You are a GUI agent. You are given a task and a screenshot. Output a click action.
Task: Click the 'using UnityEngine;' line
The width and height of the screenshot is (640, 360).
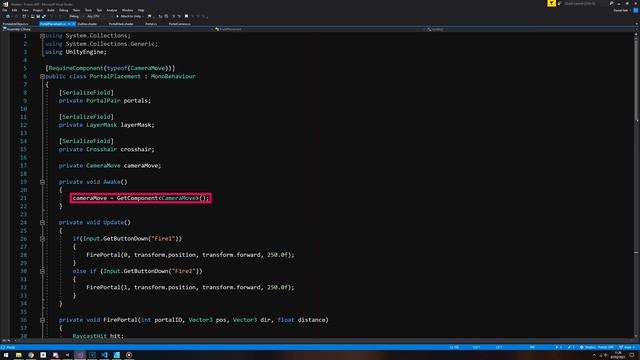click(76, 52)
